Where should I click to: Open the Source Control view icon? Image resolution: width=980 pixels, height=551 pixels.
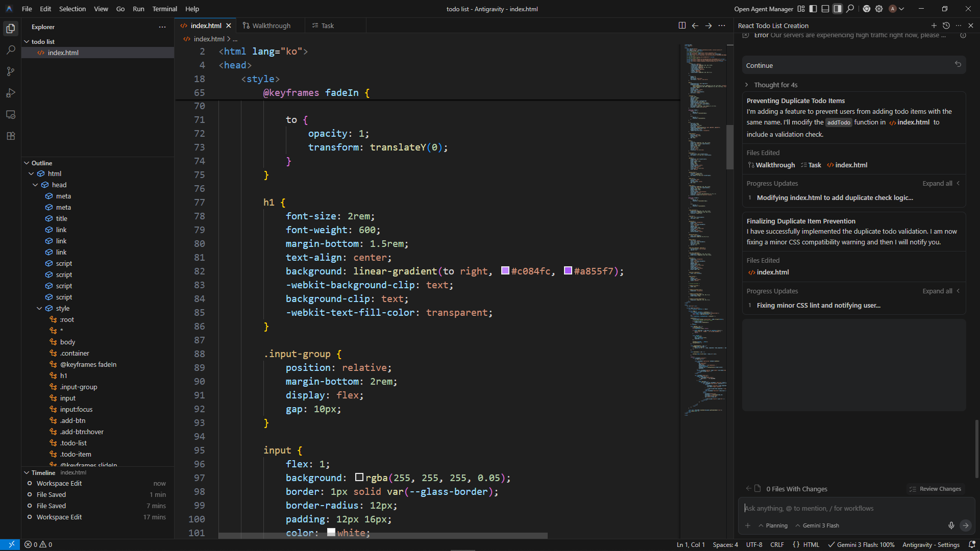(11, 71)
